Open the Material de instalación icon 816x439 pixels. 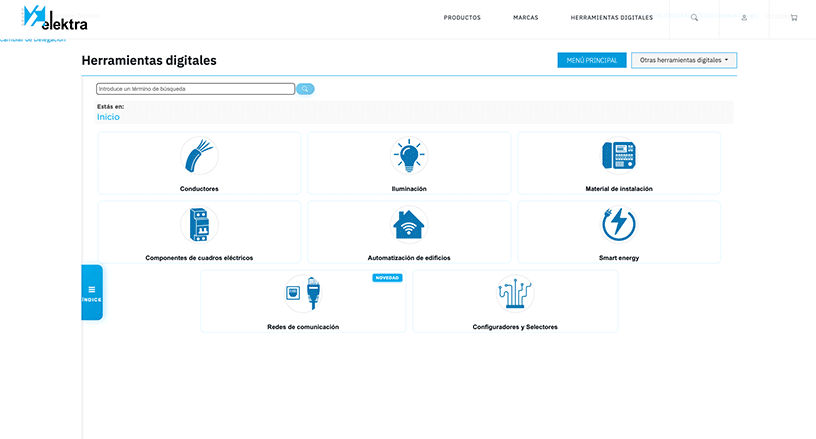619,156
